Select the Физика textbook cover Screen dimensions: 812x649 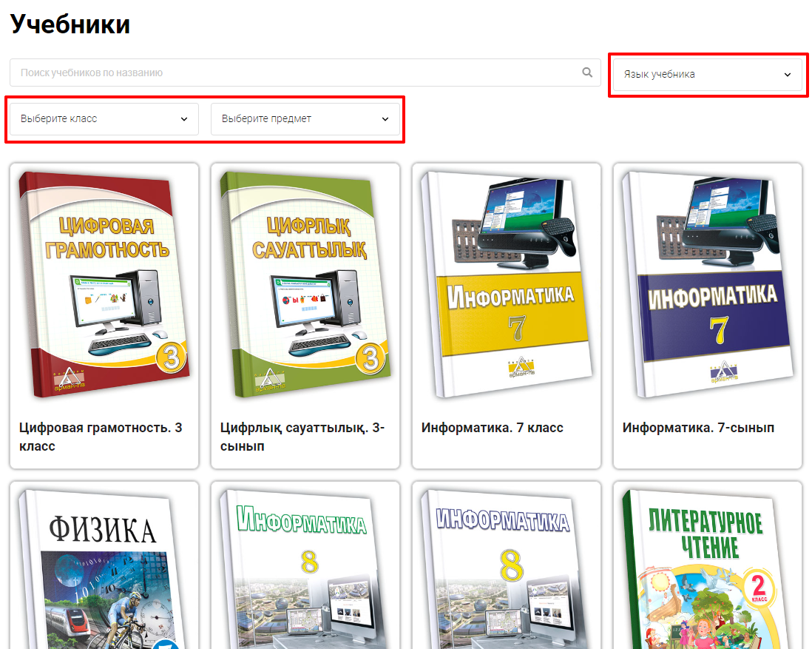pos(104,570)
